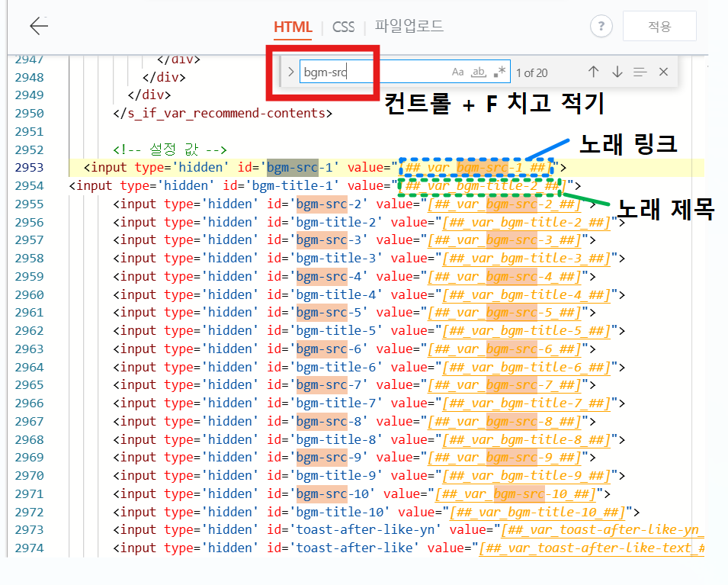Click 'bgm-src-6' id on line 2963

pyautogui.click(x=329, y=349)
